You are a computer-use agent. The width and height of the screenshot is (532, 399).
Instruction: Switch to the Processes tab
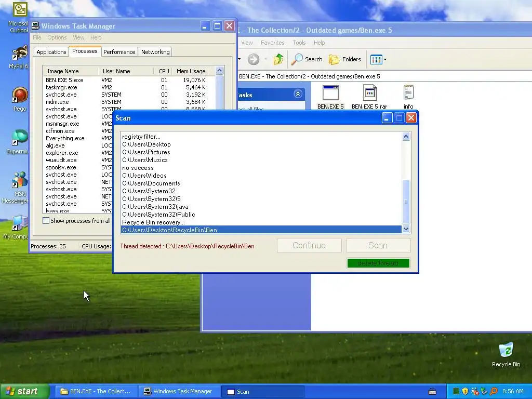coord(85,51)
